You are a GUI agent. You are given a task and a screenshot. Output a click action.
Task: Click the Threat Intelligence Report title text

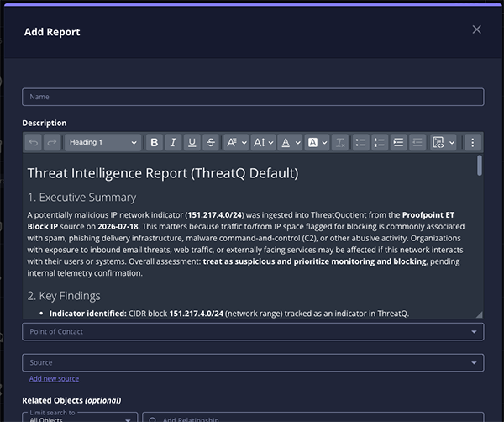click(163, 173)
